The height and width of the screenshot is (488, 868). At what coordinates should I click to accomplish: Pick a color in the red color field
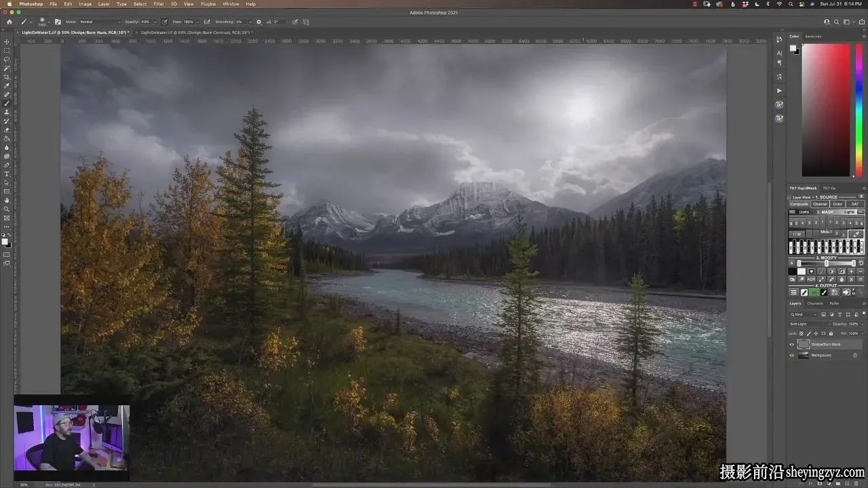click(826, 110)
